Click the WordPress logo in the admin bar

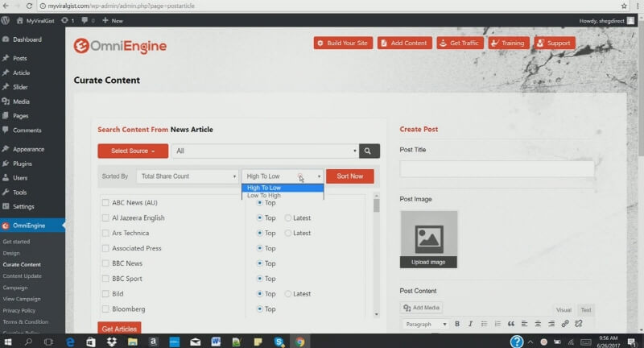(x=6, y=20)
